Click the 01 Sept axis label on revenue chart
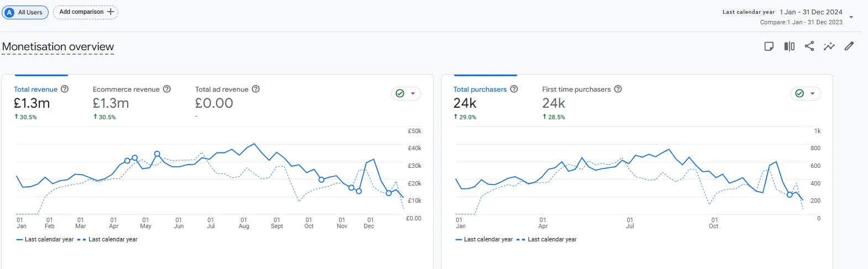Screen dimensions: 868x269 pos(277,223)
